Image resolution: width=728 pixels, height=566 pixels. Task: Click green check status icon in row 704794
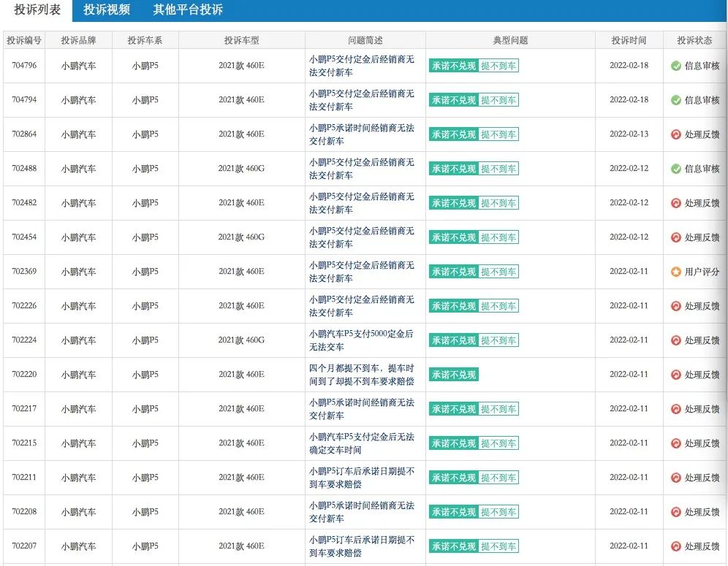(676, 100)
